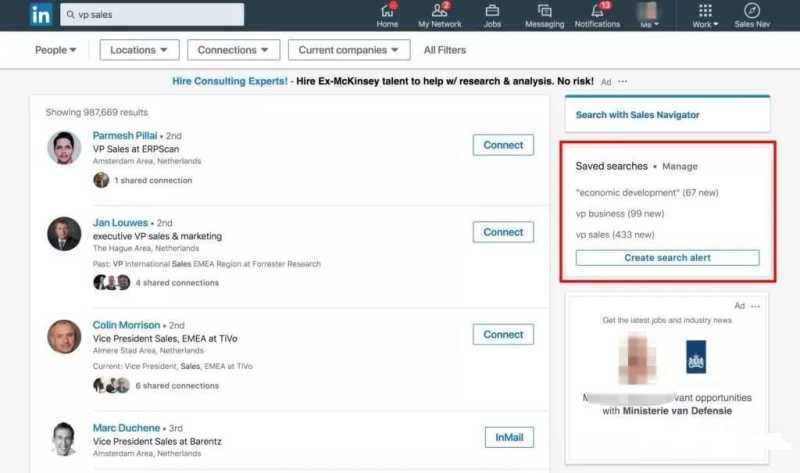Click 'executive VP sales & marketing' headline
This screenshot has width=800, height=473.
(157, 236)
